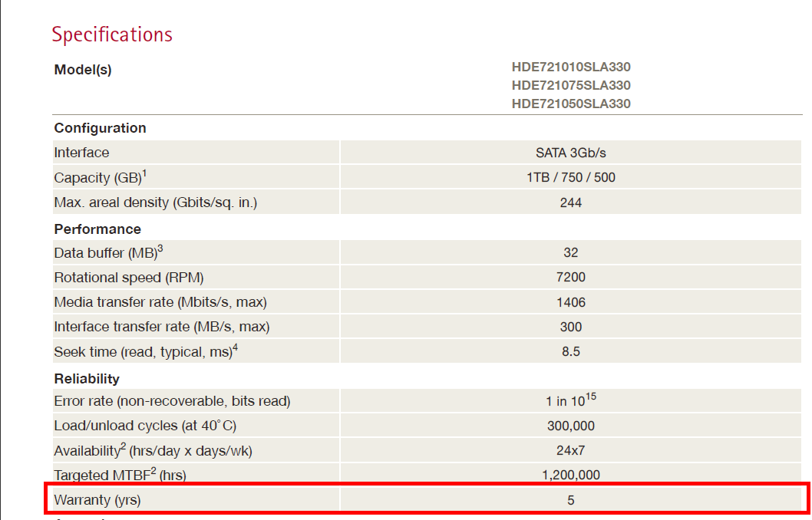This screenshot has height=520, width=812.
Task: Click the 8.5 seek time value
Action: [x=571, y=352]
